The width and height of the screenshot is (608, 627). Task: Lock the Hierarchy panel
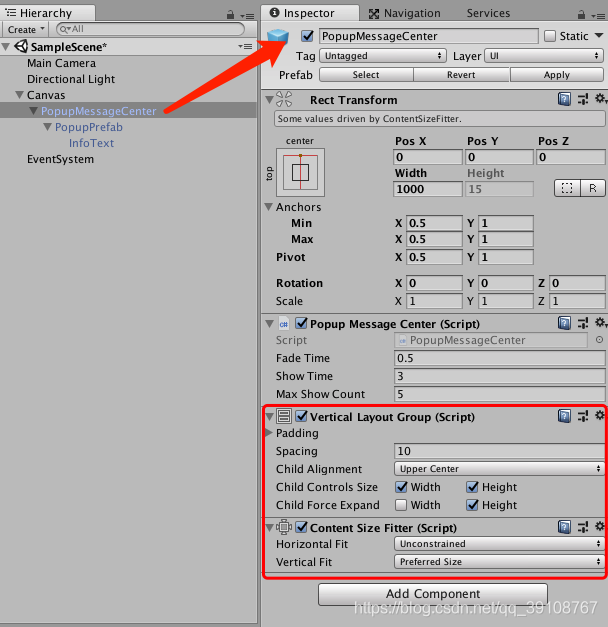[230, 15]
